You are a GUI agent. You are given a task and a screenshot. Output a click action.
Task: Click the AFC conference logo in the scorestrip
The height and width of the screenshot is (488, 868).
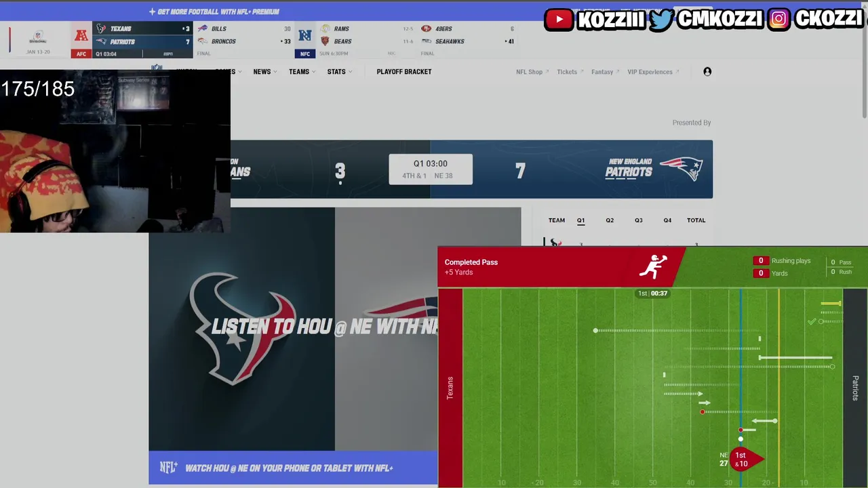81,36
